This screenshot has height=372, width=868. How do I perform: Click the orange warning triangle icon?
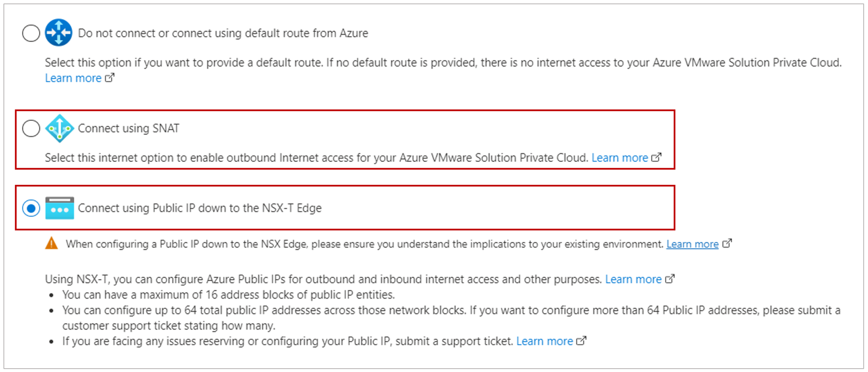tap(51, 243)
